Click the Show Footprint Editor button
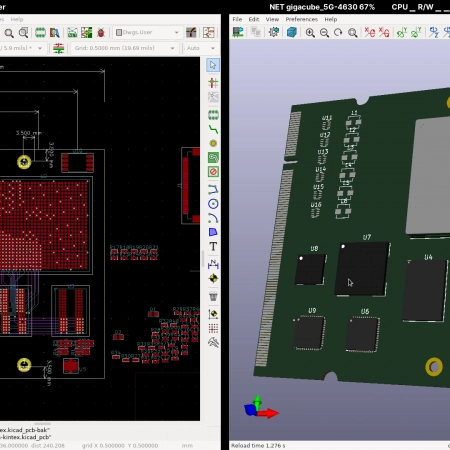Viewport: 450px width, 450px height. (x=40, y=33)
